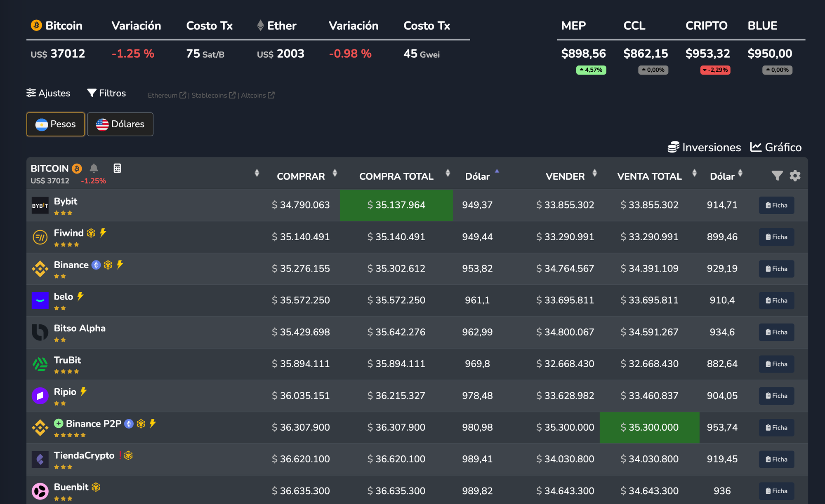Image resolution: width=825 pixels, height=504 pixels.
Task: Click the Ethereum network icon in Binance row
Action: 96,265
